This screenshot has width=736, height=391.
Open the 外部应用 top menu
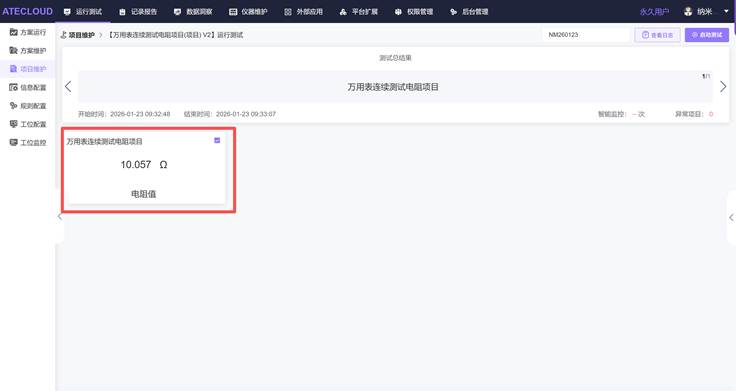[x=304, y=12]
